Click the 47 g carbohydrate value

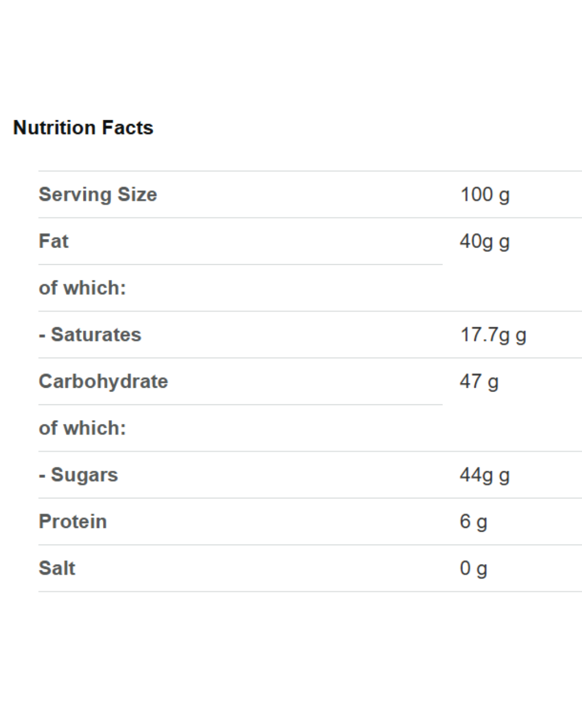[479, 382]
